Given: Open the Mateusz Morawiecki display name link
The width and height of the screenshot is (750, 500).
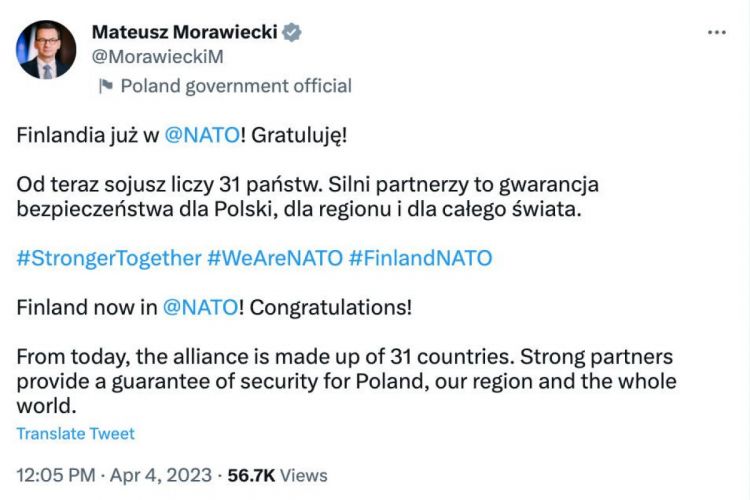Looking at the screenshot, I should pyautogui.click(x=184, y=33).
